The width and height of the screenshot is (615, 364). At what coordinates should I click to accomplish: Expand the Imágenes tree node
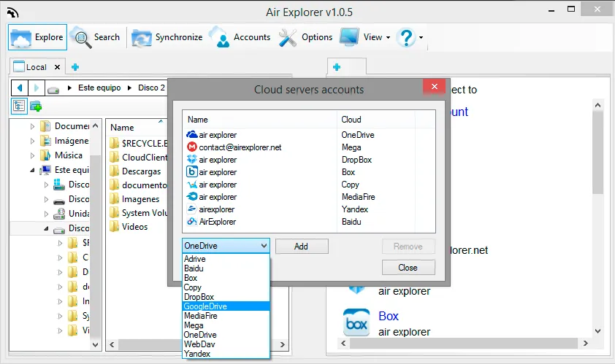pyautogui.click(x=33, y=141)
